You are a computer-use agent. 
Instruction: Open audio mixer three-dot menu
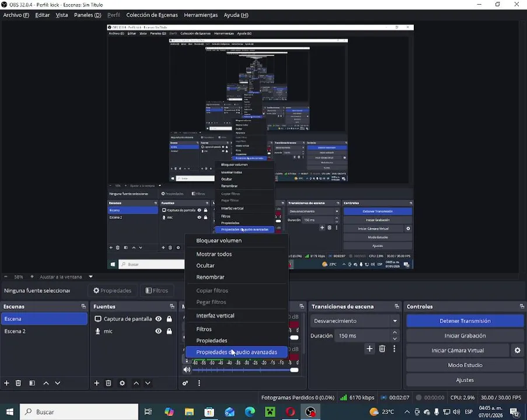199,383
